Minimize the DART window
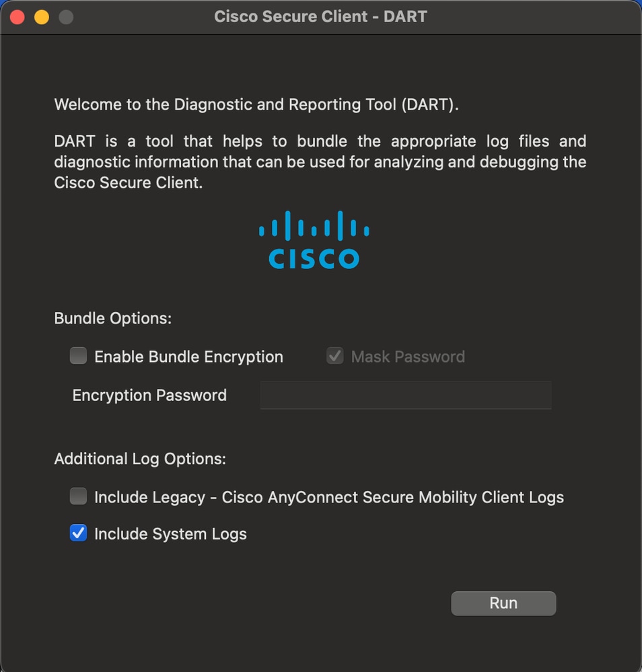The height and width of the screenshot is (672, 642). (x=40, y=17)
